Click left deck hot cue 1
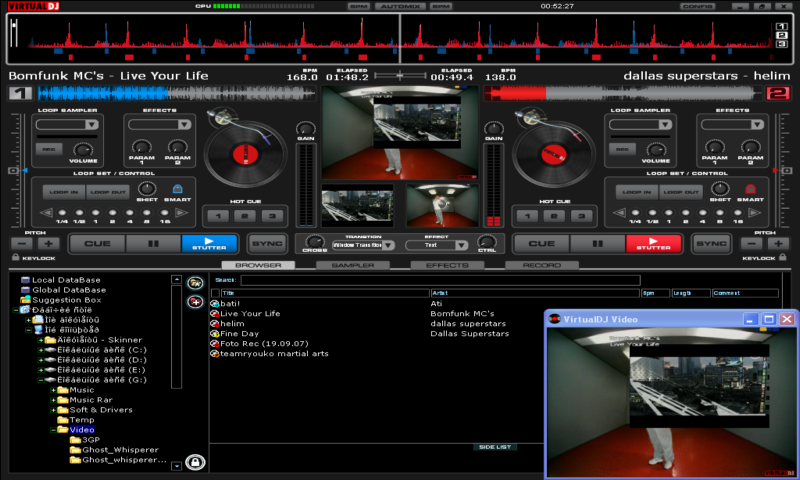This screenshot has height=480, width=800. 218,216
